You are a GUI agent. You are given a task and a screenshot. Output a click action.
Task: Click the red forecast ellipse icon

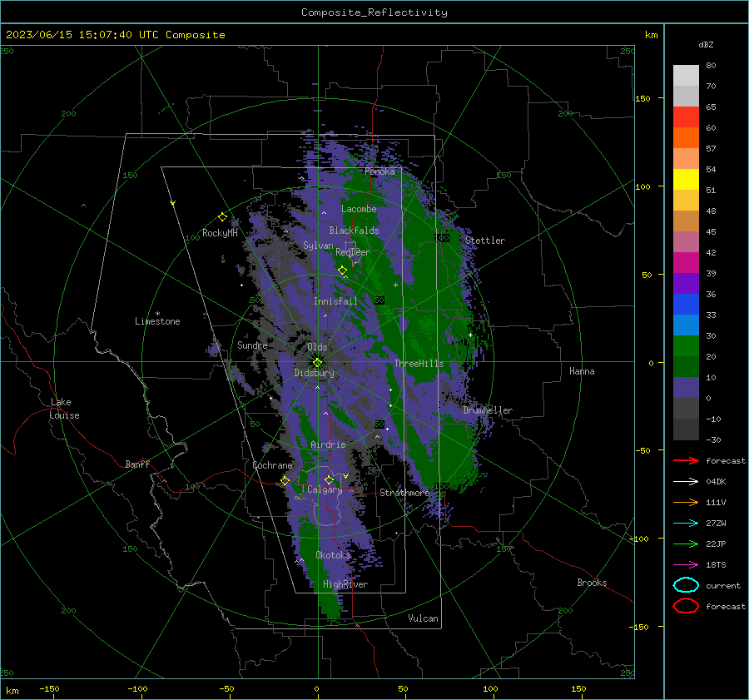pyautogui.click(x=686, y=606)
